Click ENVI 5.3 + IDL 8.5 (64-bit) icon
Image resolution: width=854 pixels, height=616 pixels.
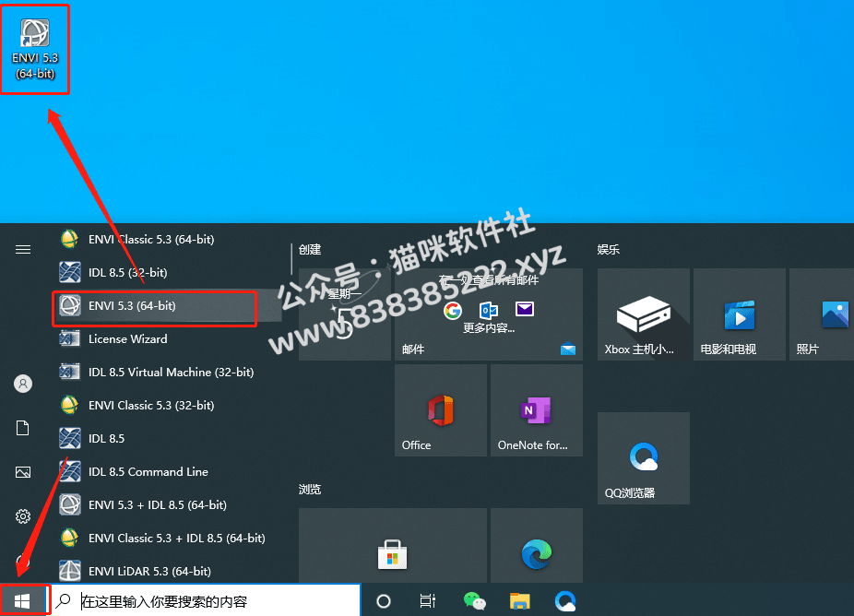[70, 505]
